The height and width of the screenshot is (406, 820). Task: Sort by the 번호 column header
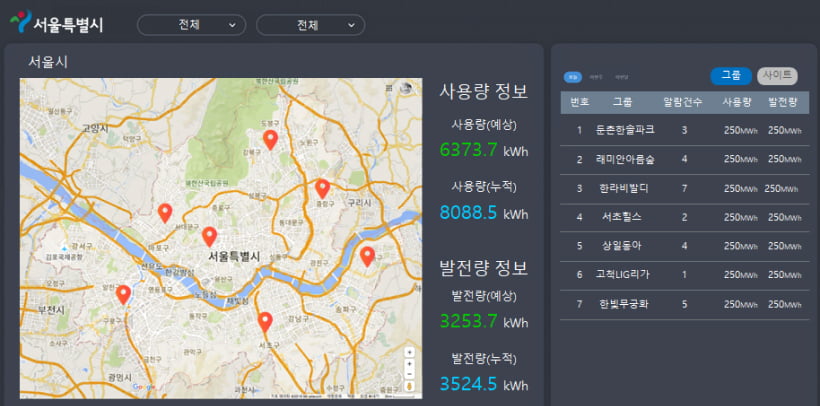coord(579,103)
